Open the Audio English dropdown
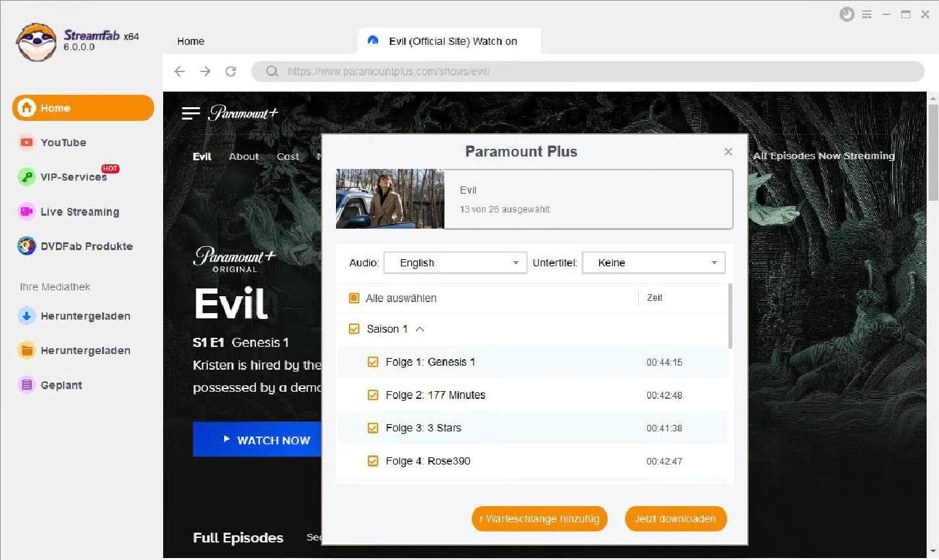This screenshot has width=939, height=560. tap(456, 262)
